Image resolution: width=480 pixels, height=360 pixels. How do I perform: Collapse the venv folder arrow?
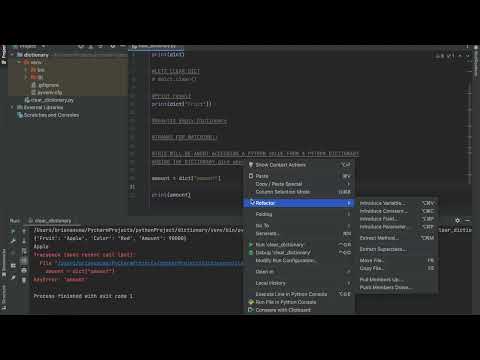(x=19, y=62)
